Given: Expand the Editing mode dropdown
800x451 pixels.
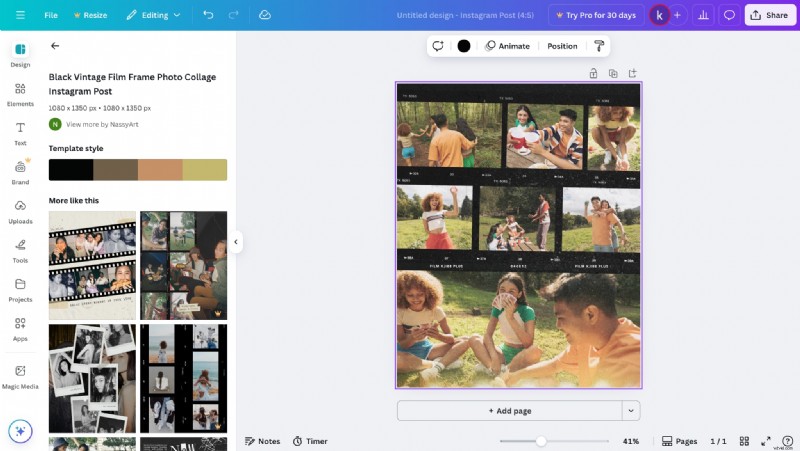Looking at the screenshot, I should (x=154, y=15).
